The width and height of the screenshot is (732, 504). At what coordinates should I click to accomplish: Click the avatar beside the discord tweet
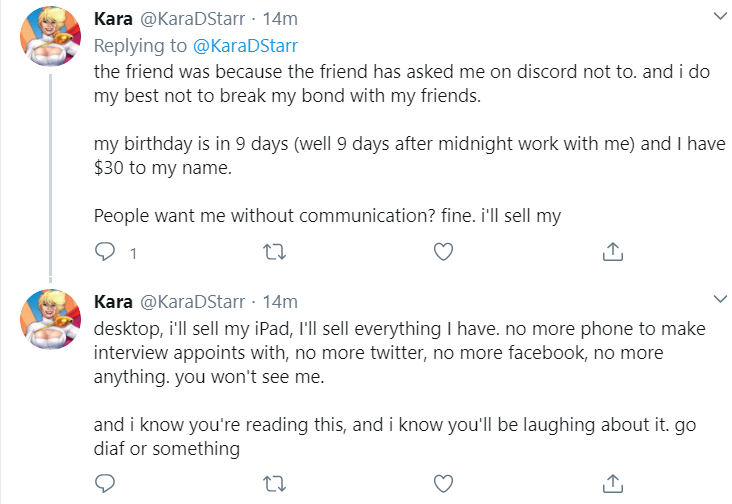(50, 35)
